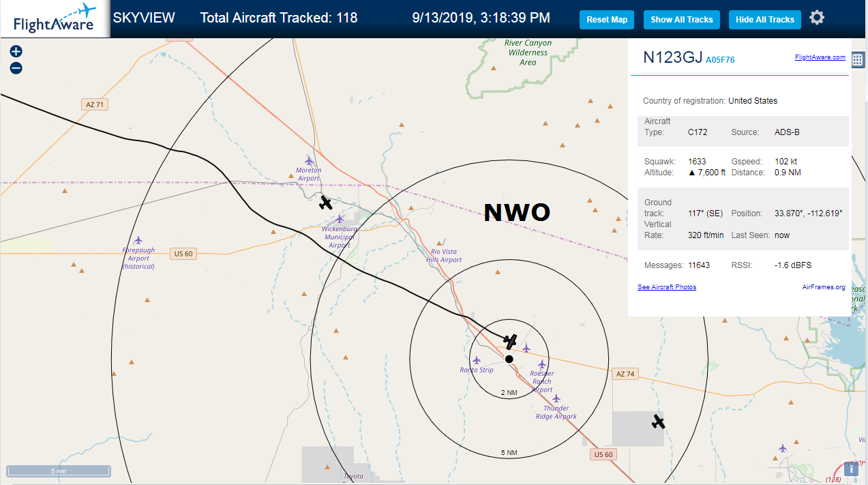Click the aircraft type C172
The image size is (868, 485).
[x=698, y=132]
